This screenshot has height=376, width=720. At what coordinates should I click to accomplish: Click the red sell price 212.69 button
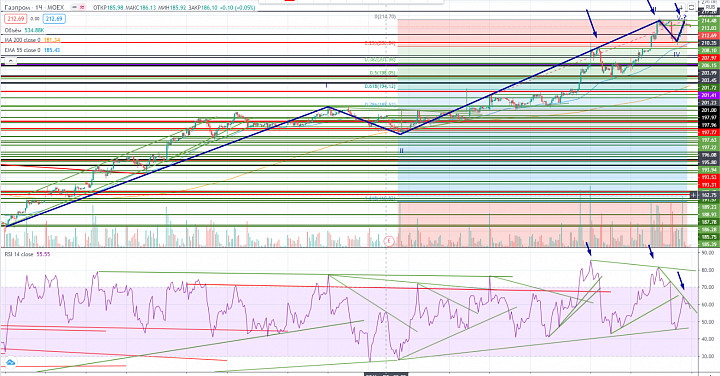16,19
